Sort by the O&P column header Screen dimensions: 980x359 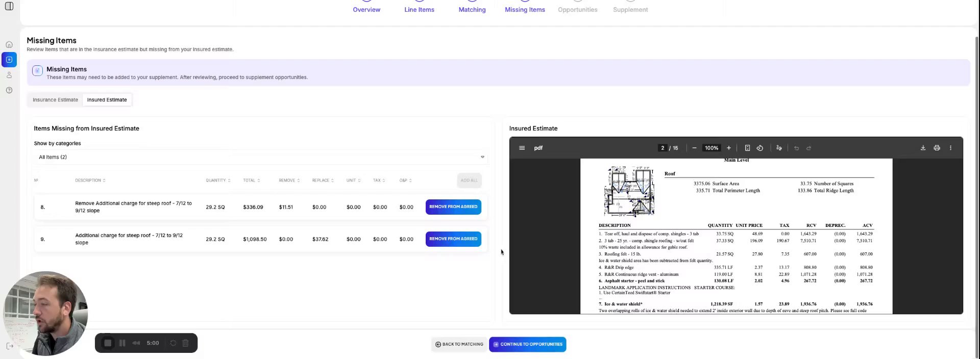[406, 181]
